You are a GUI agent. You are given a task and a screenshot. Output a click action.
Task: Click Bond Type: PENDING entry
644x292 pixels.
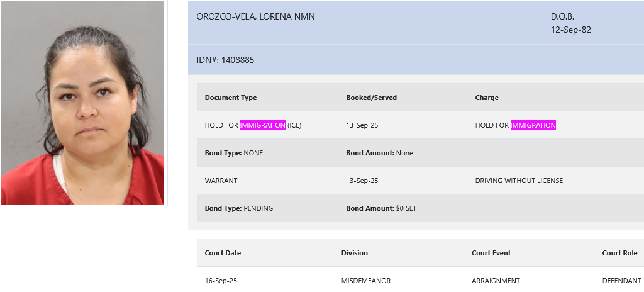[238, 208]
